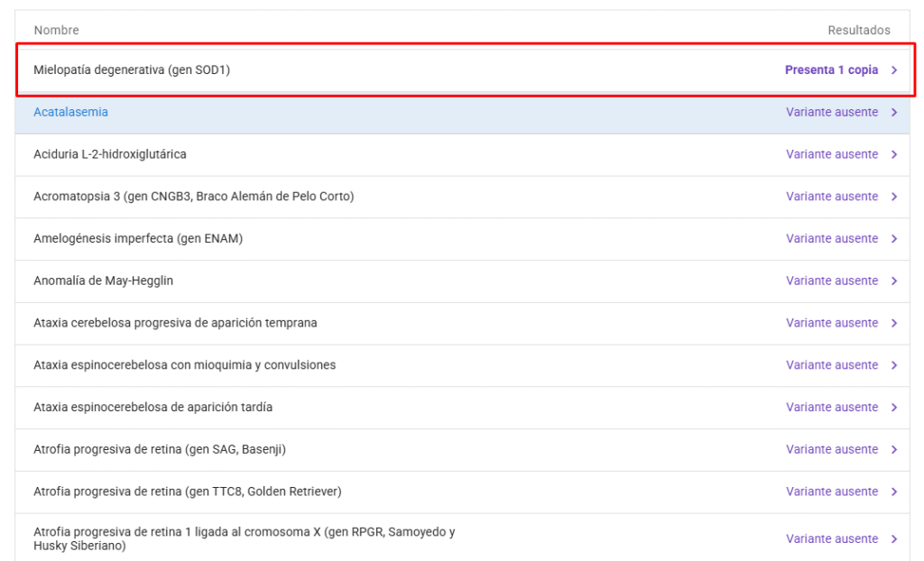Image resolution: width=924 pixels, height=561 pixels.
Task: Select Amelogénesis imperfecta (gen ENAM) entry
Action: click(x=138, y=239)
